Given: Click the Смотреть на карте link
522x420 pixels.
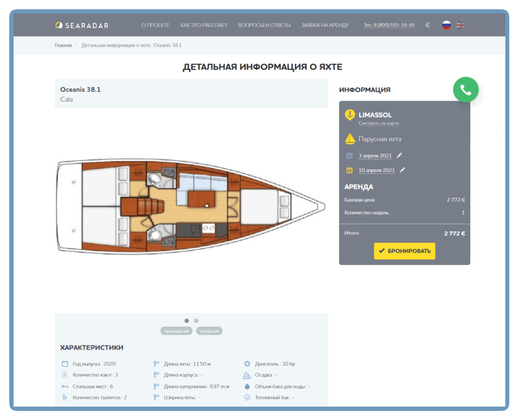Looking at the screenshot, I should [x=379, y=124].
